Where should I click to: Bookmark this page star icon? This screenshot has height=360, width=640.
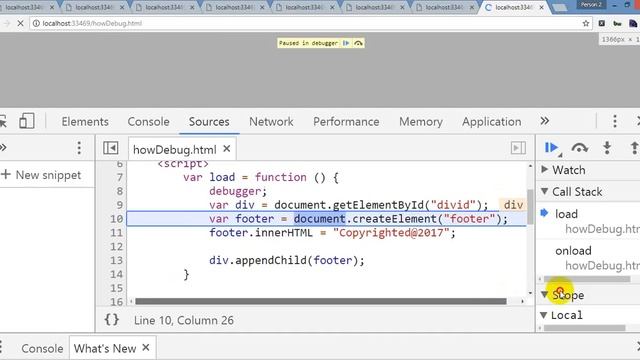point(586,23)
